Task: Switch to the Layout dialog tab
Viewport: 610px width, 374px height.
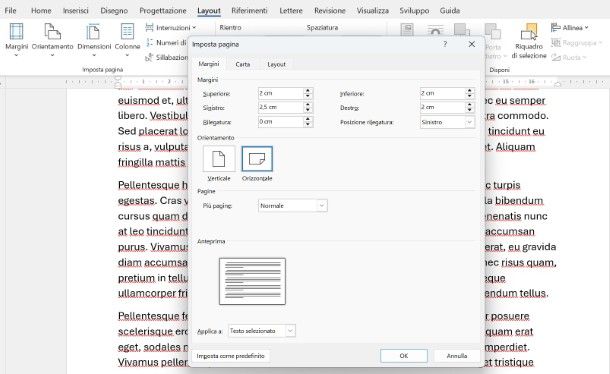Action: [x=276, y=64]
